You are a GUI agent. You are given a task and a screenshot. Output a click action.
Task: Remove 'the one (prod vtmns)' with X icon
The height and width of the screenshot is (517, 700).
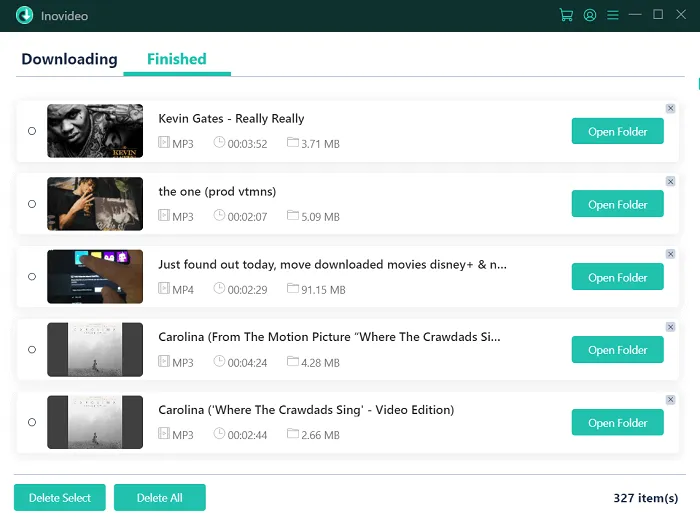tap(670, 181)
